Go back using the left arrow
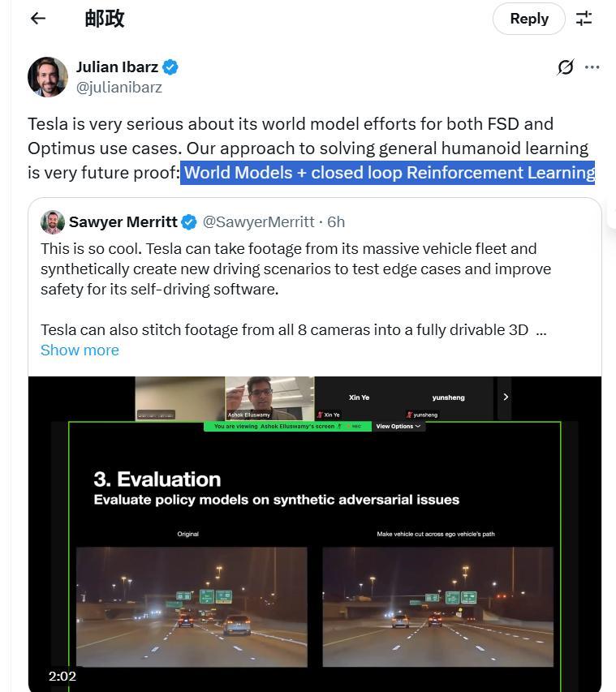Screen dimensions: 616x692 tap(38, 19)
